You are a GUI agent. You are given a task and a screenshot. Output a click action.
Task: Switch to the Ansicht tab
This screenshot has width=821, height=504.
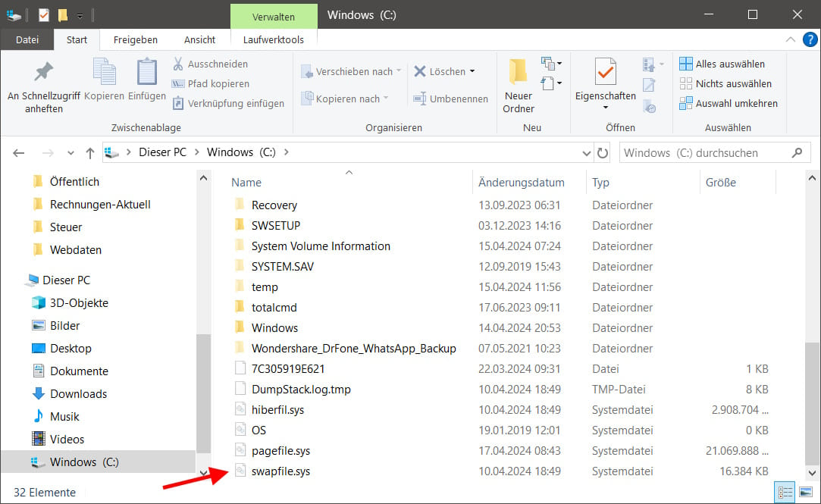pos(199,39)
